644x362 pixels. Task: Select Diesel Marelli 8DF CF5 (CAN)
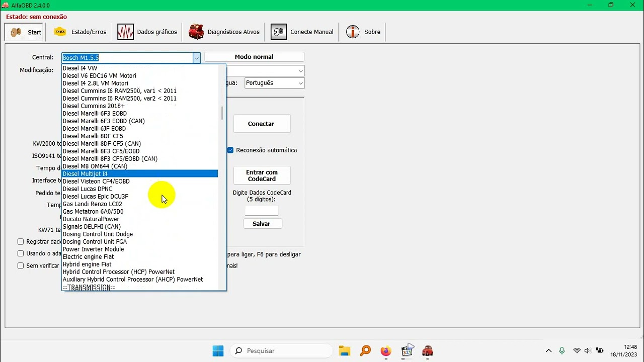tap(140, 144)
